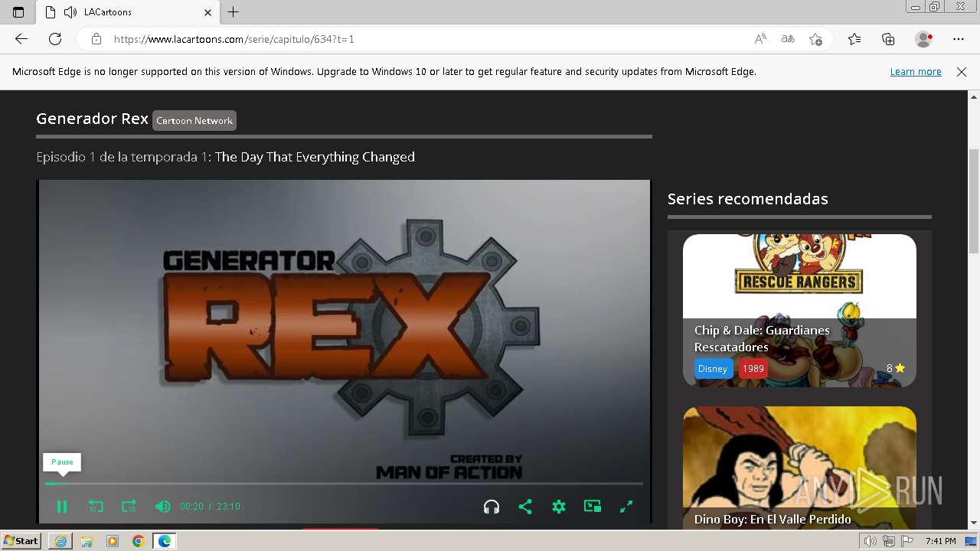Open tab actions menu
The width and height of the screenshot is (980, 551).
click(18, 12)
